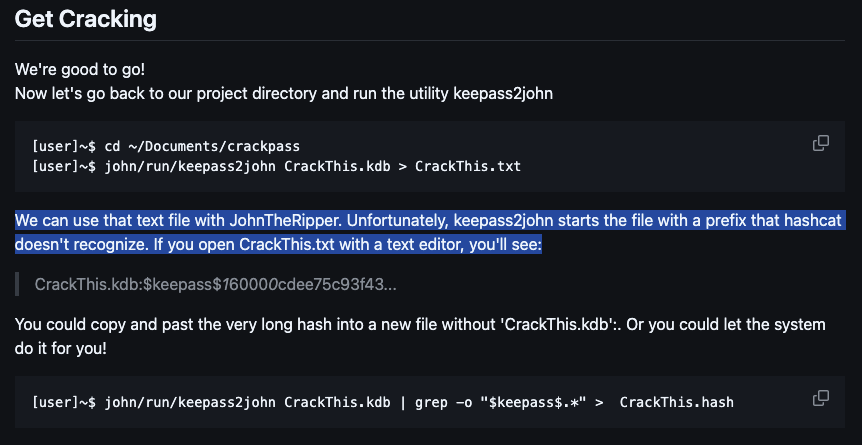Click "john/run/keepass2john" in the first code block
The width and height of the screenshot is (862, 445).
click(x=190, y=166)
